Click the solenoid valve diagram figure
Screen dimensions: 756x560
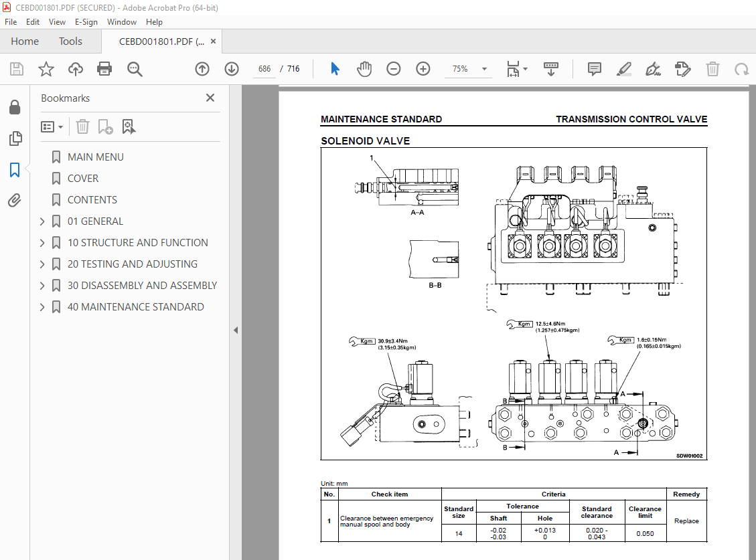(x=514, y=304)
